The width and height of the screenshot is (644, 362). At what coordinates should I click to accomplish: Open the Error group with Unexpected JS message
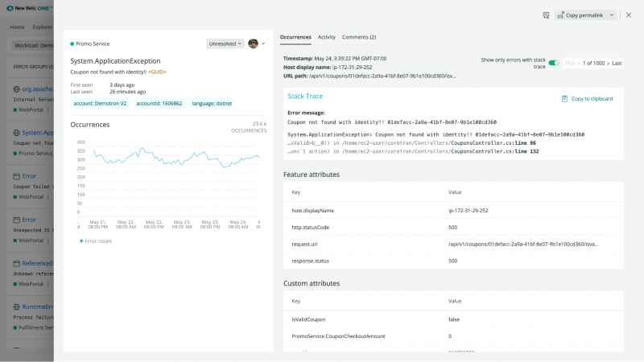29,220
